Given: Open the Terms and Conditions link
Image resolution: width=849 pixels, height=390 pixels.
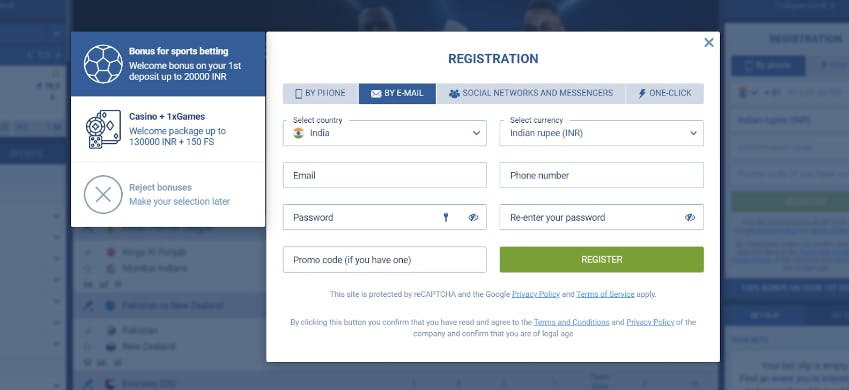Looking at the screenshot, I should pos(571,322).
